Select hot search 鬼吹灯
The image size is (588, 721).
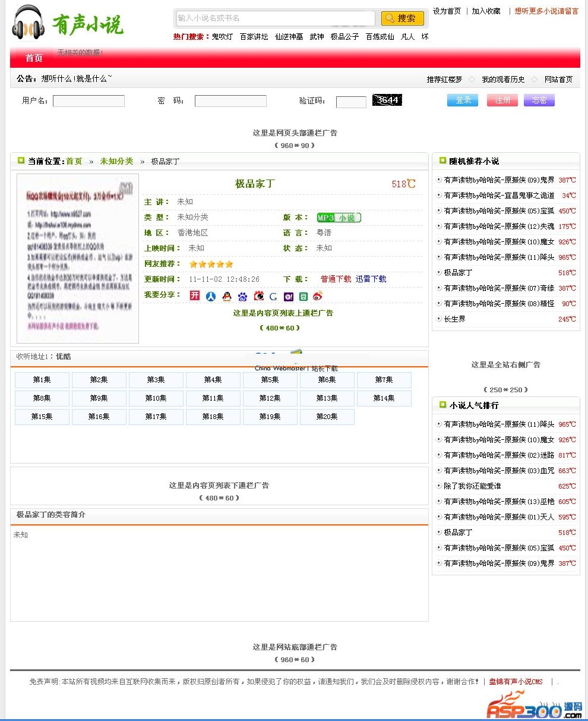[x=223, y=36]
